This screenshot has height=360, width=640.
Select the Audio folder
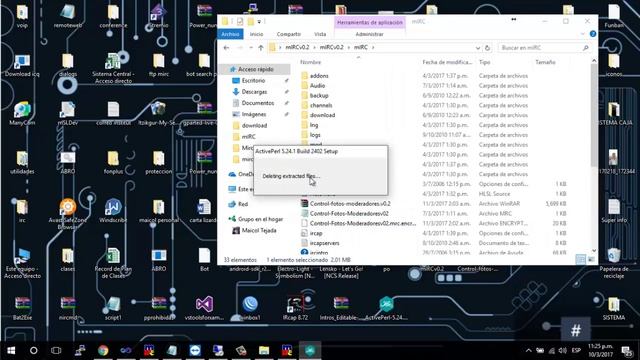[317, 86]
